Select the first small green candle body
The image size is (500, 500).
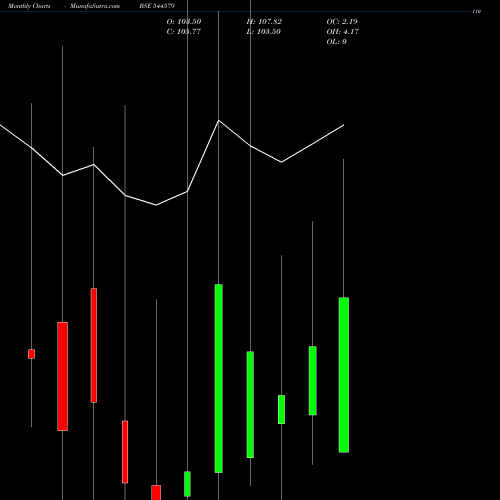click(187, 484)
